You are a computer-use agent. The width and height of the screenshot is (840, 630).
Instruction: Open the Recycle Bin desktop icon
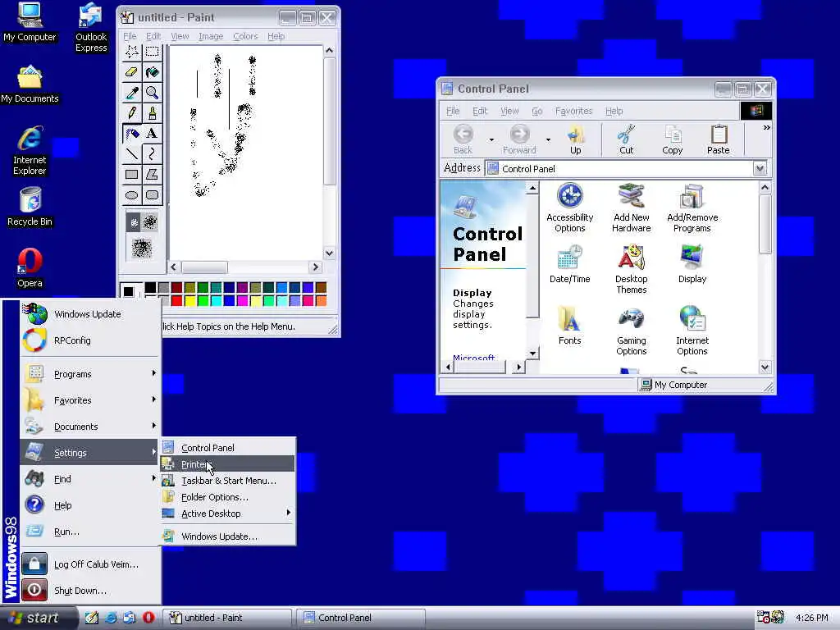30,207
